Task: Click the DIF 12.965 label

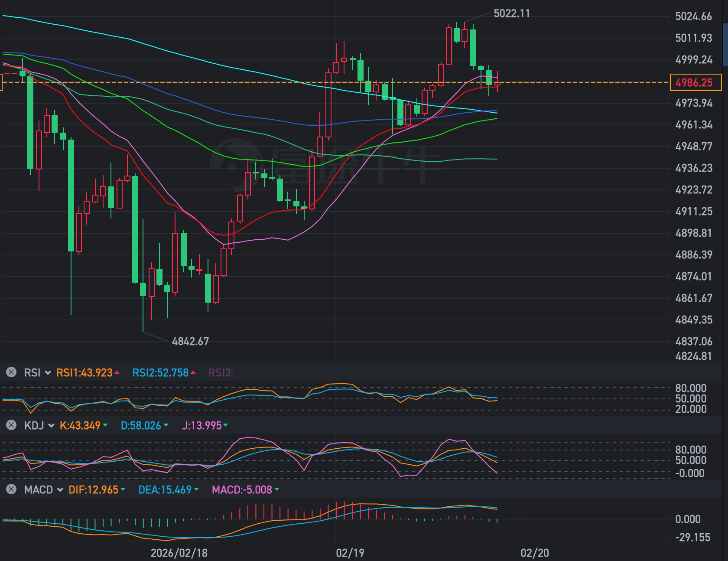Action: pyautogui.click(x=94, y=490)
